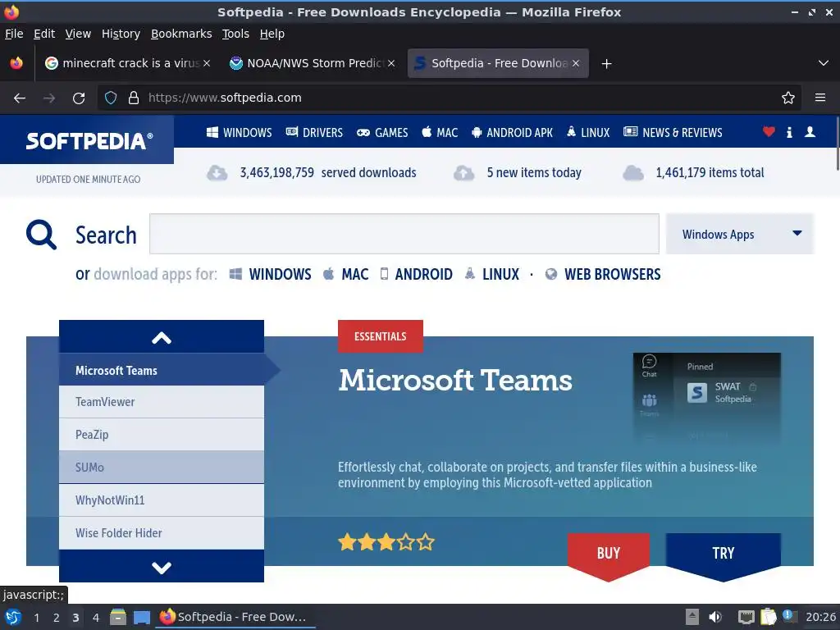Click the removable media eject tray icon
Viewport: 840px width, 630px height.
(692, 617)
